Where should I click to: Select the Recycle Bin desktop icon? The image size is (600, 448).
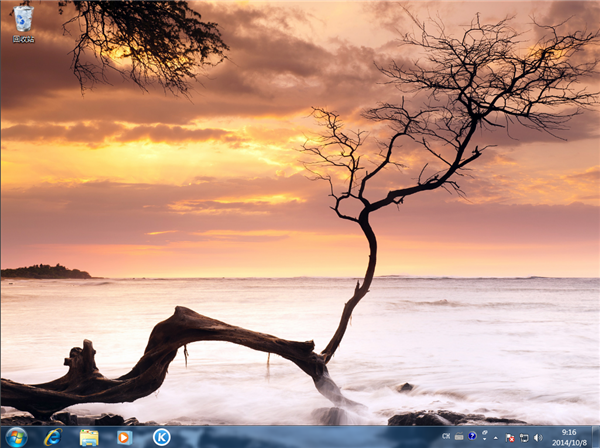pos(23,18)
